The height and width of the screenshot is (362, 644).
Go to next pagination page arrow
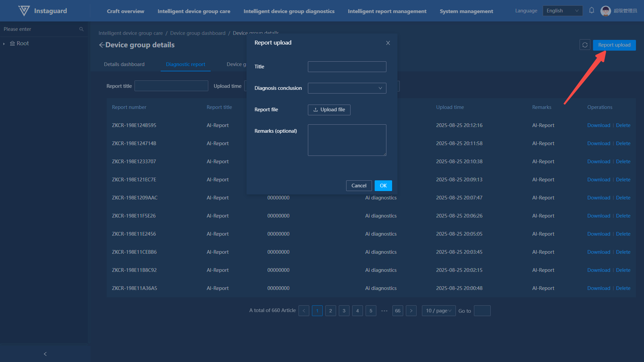click(411, 311)
